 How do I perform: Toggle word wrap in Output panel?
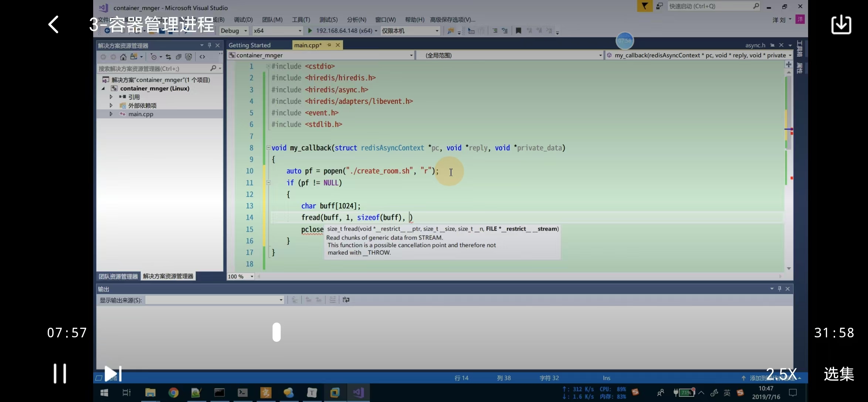346,300
